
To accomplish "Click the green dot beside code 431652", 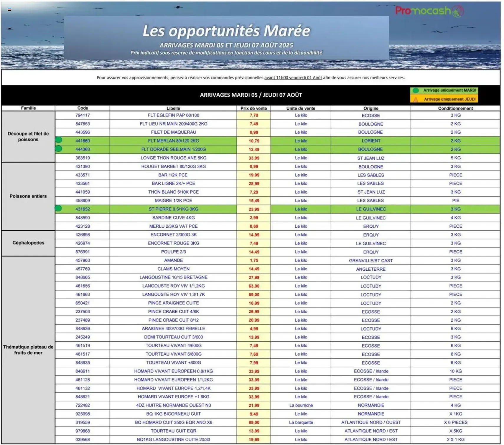I will click(58, 209).
